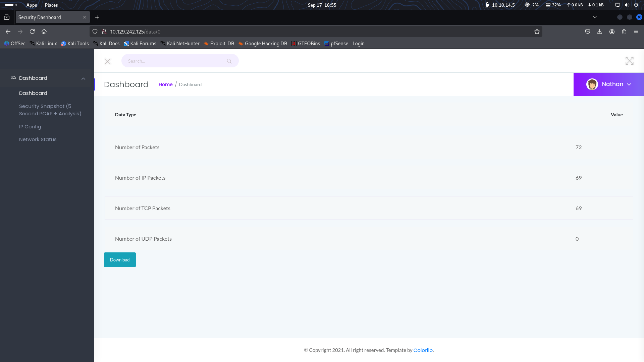Open the Apps menu
The width and height of the screenshot is (644, 362).
(x=31, y=5)
